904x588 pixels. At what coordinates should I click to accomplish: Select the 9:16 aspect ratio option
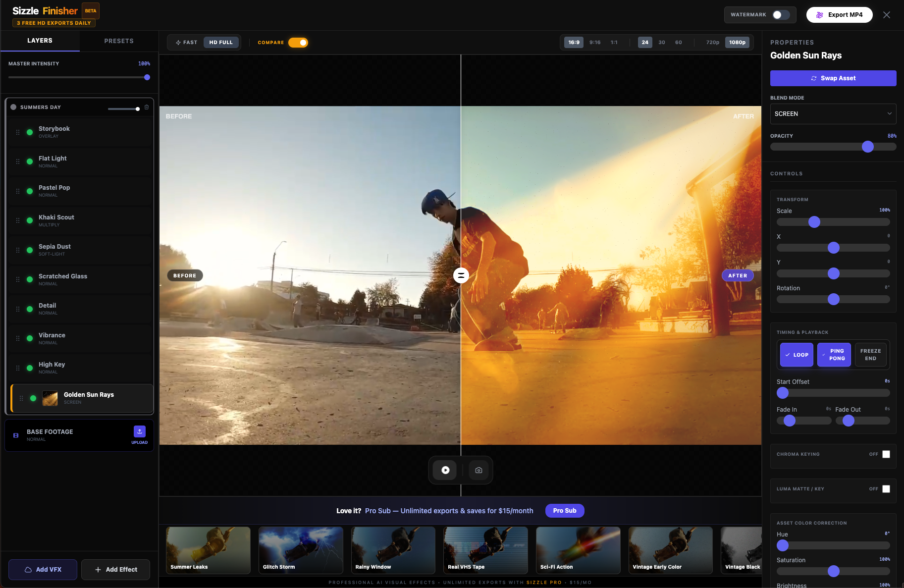595,43
